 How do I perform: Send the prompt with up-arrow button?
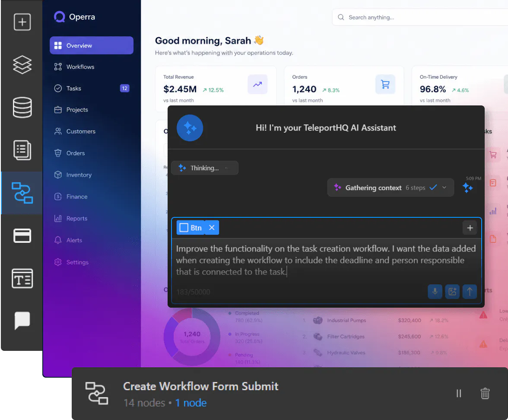click(470, 292)
